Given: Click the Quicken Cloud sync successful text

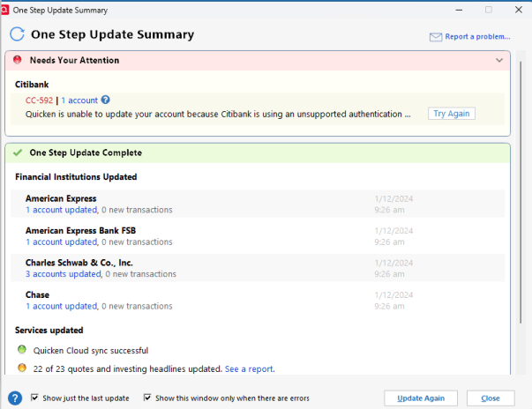Looking at the screenshot, I should (x=91, y=350).
